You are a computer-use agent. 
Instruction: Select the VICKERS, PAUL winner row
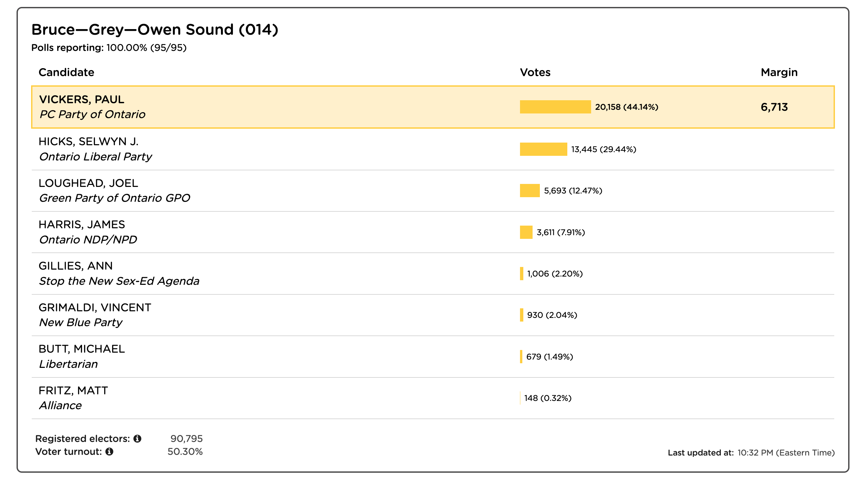(x=433, y=107)
